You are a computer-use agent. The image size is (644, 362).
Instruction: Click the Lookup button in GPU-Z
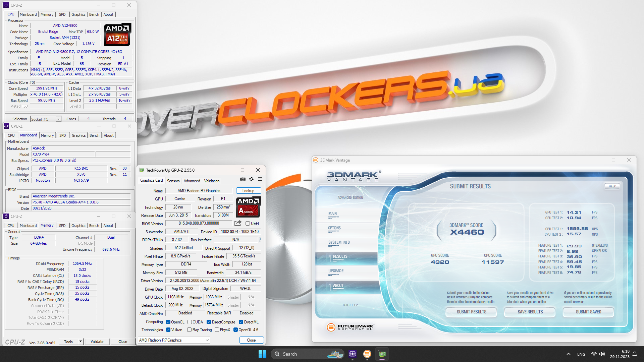click(249, 191)
